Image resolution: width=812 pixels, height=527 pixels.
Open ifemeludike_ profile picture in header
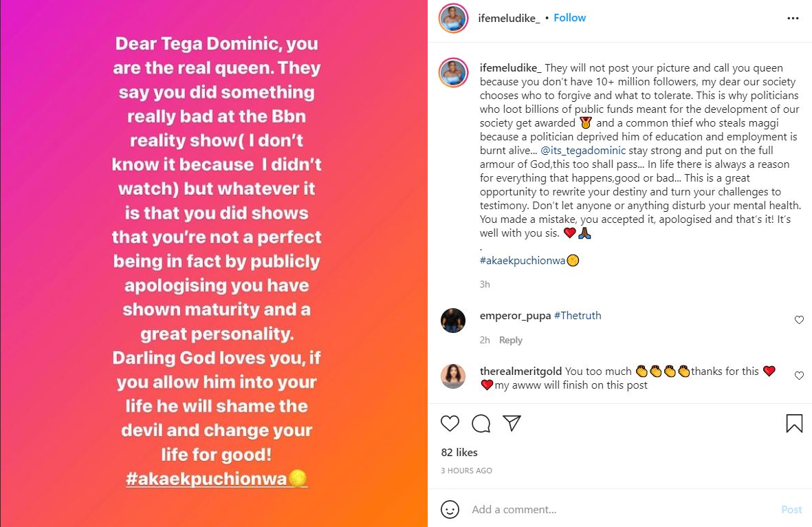[453, 18]
